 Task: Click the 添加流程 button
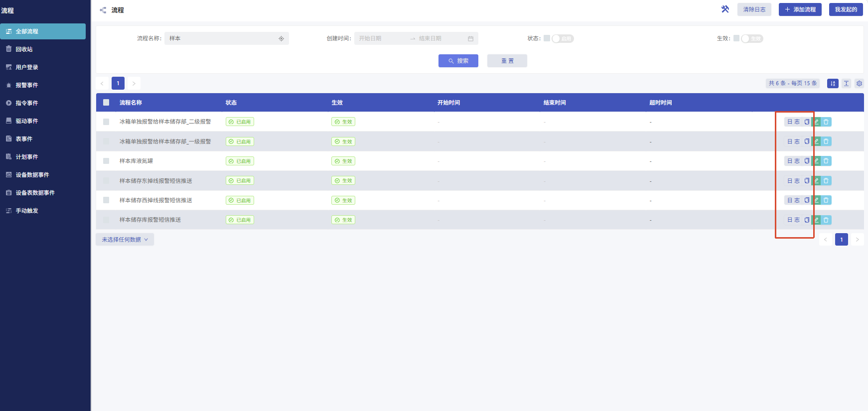tap(800, 9)
